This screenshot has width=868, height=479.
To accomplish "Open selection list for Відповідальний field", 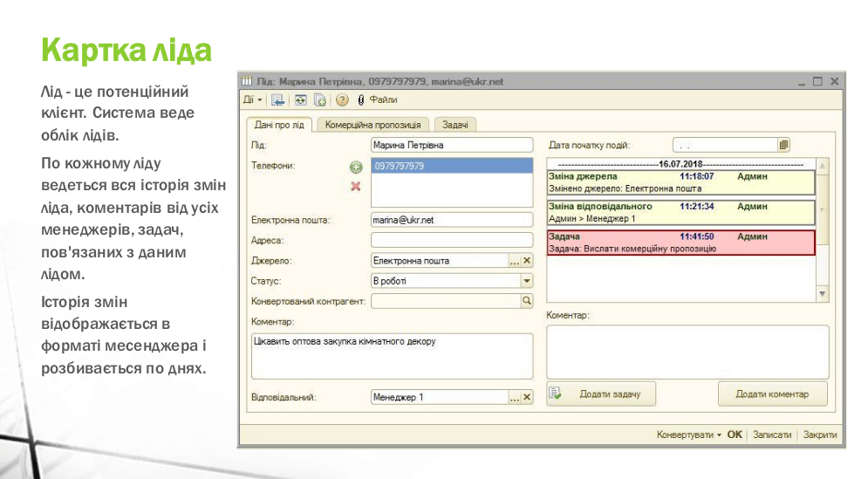I will pos(515,398).
